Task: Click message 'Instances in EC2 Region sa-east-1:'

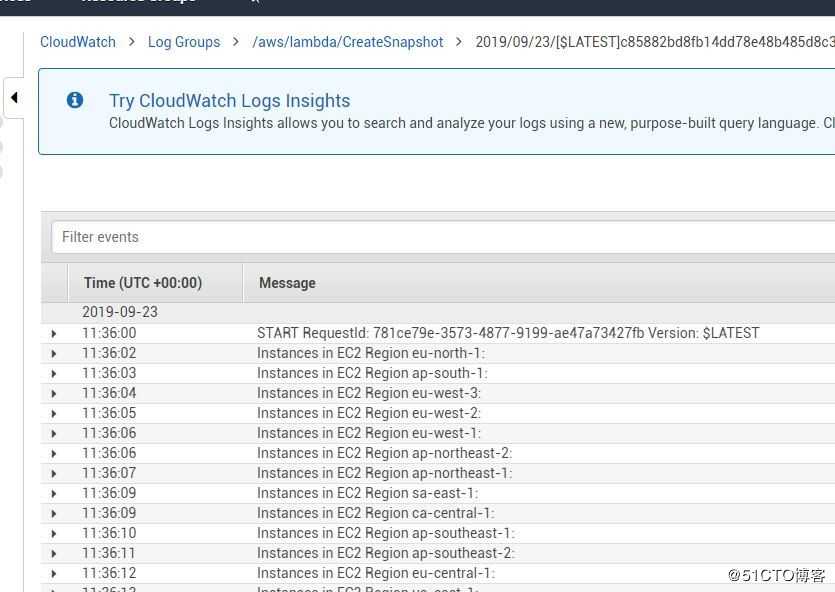Action: 368,493
